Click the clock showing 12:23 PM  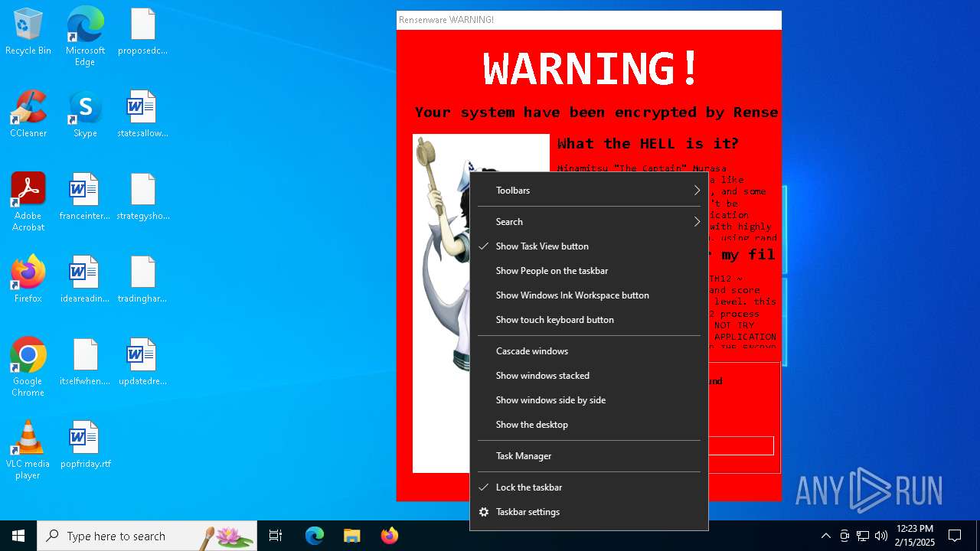click(914, 536)
